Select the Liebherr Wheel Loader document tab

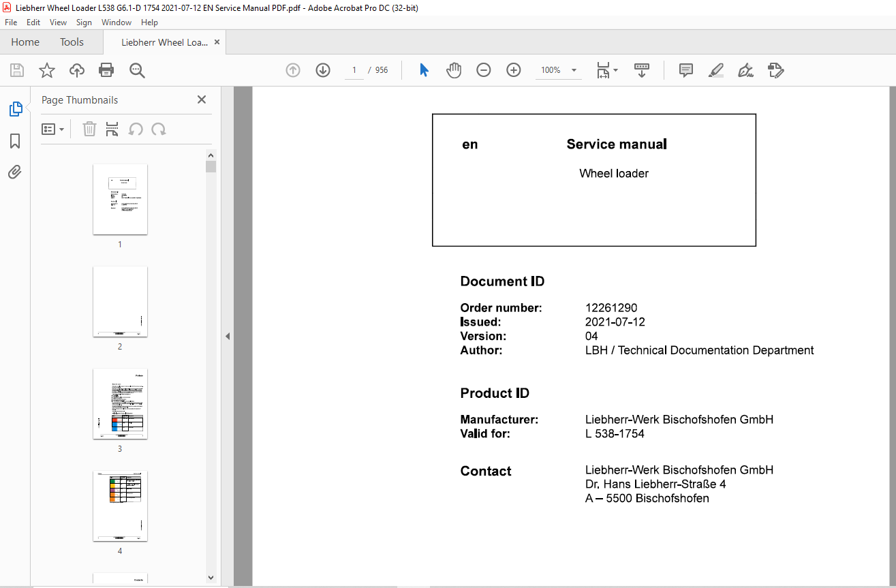tap(164, 42)
